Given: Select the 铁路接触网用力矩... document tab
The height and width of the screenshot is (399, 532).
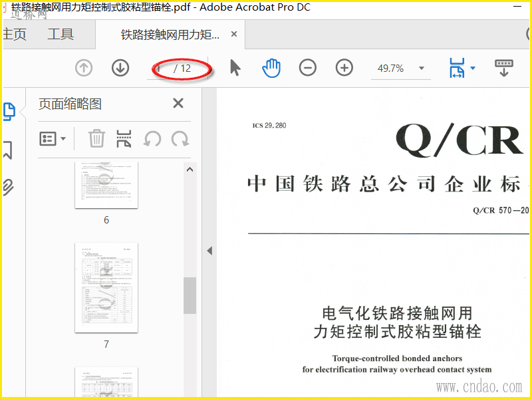Looking at the screenshot, I should click(170, 35).
